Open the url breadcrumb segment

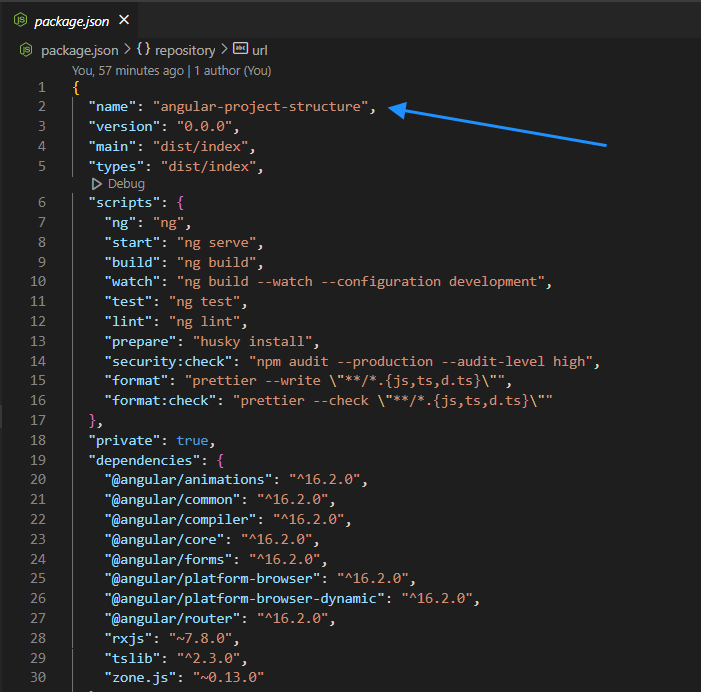(x=260, y=51)
